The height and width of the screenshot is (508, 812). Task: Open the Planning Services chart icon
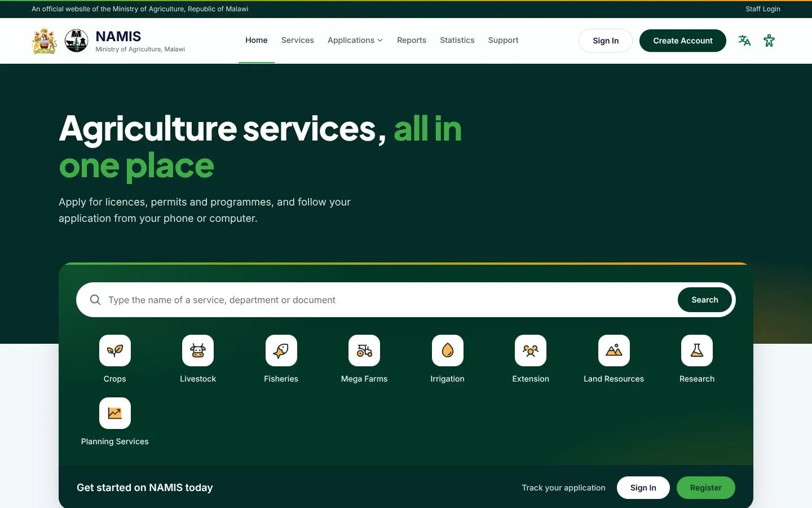click(115, 413)
